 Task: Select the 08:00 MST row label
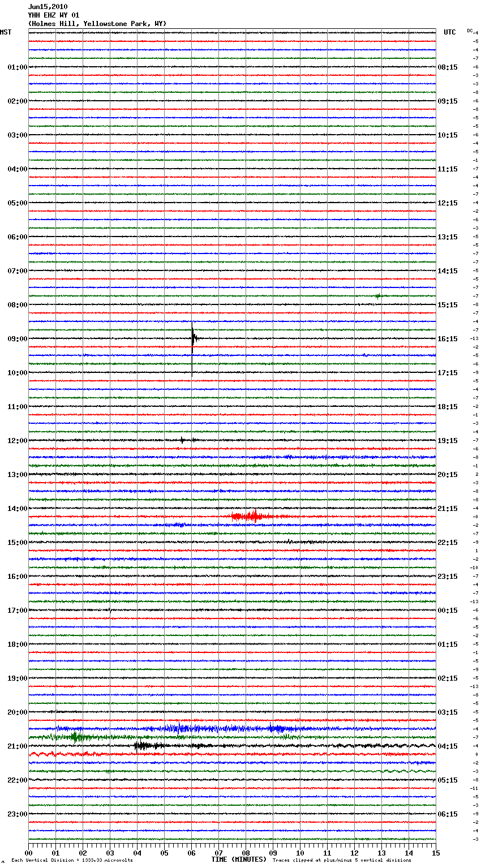[18, 305]
